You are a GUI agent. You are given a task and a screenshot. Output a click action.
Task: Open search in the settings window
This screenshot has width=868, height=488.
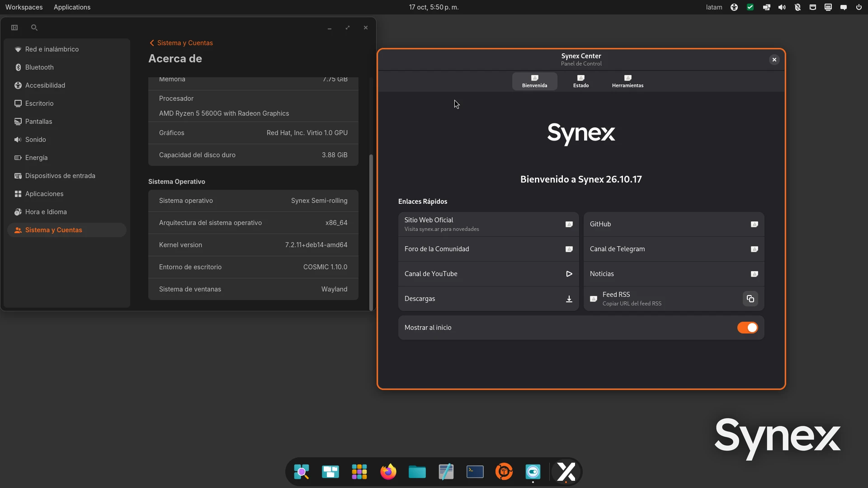click(34, 28)
